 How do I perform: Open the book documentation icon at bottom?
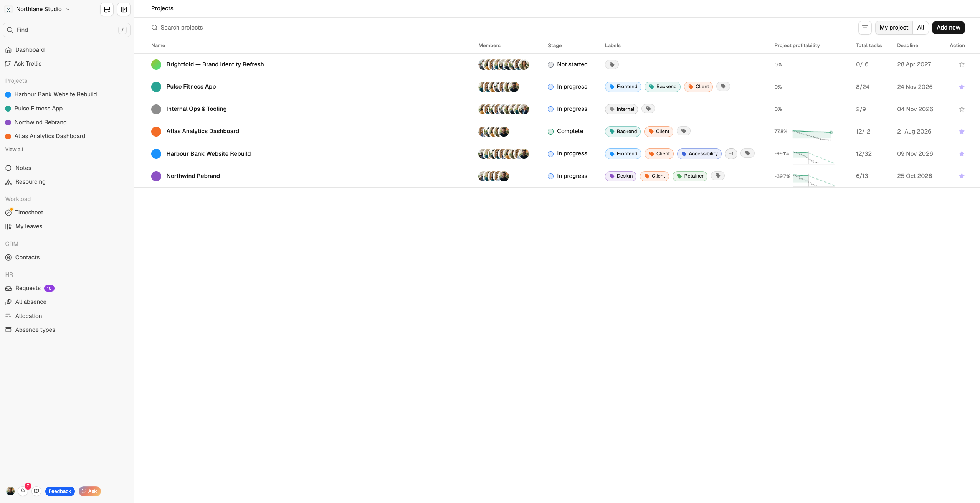36,491
